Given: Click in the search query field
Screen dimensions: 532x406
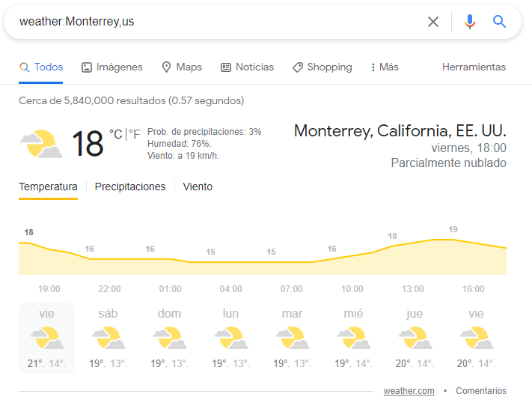Looking at the screenshot, I should point(217,22).
